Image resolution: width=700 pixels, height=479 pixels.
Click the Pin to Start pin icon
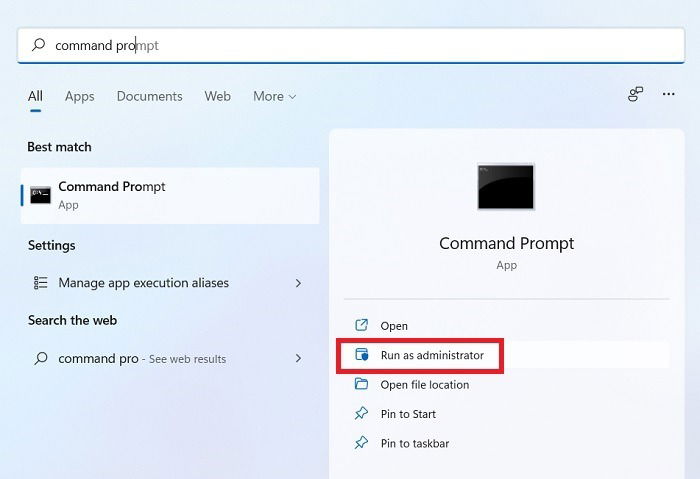[361, 413]
